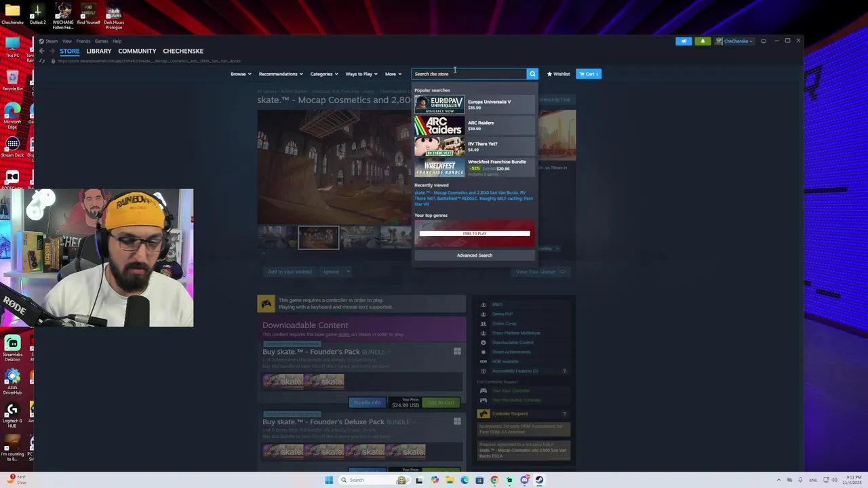Switch to the COMMUNITY tab

coord(137,51)
